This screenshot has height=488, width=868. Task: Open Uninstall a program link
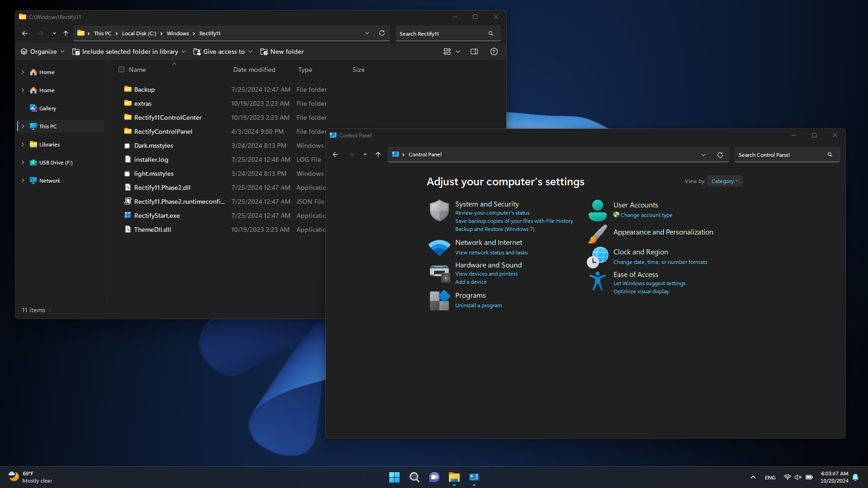[478, 305]
